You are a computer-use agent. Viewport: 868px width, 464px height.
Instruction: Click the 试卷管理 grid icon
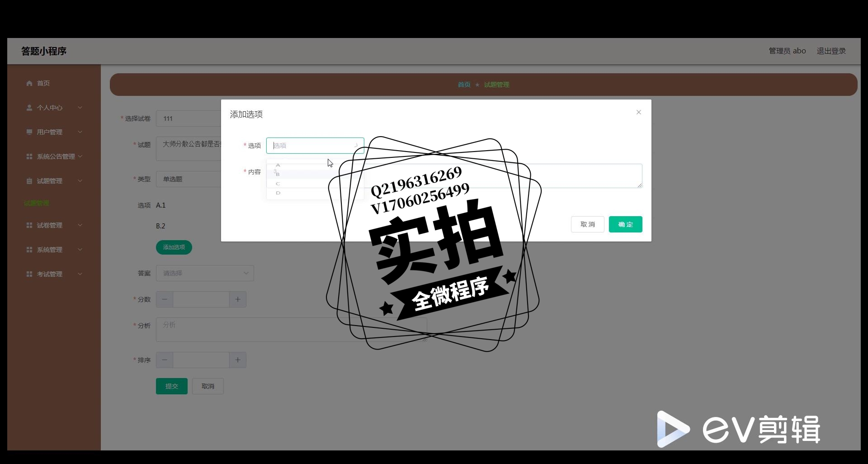tap(29, 225)
